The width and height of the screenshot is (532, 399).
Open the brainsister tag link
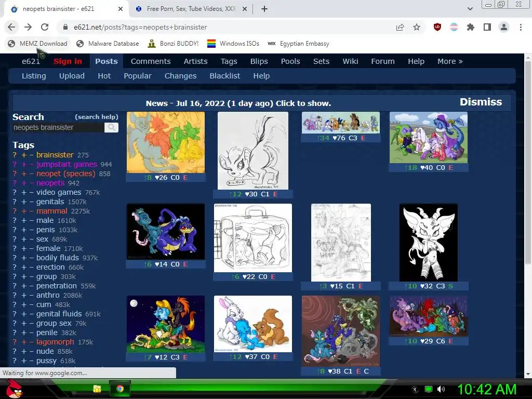(x=55, y=155)
